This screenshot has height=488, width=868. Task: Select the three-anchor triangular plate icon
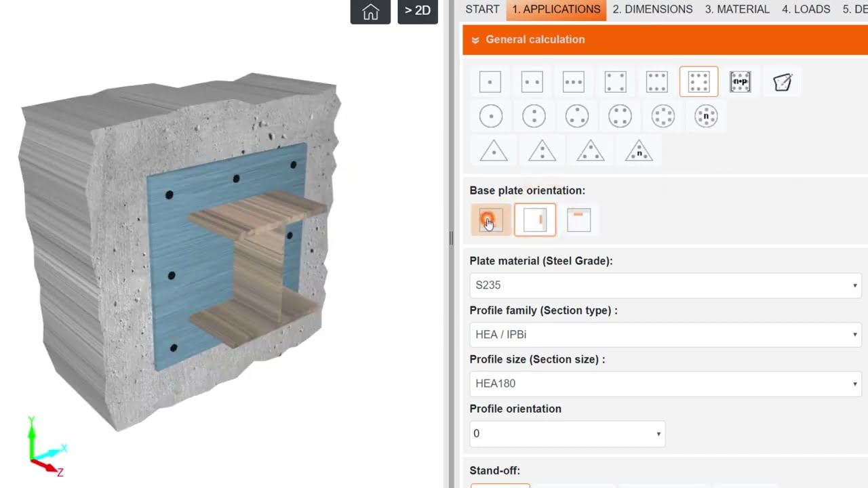pyautogui.click(x=590, y=150)
